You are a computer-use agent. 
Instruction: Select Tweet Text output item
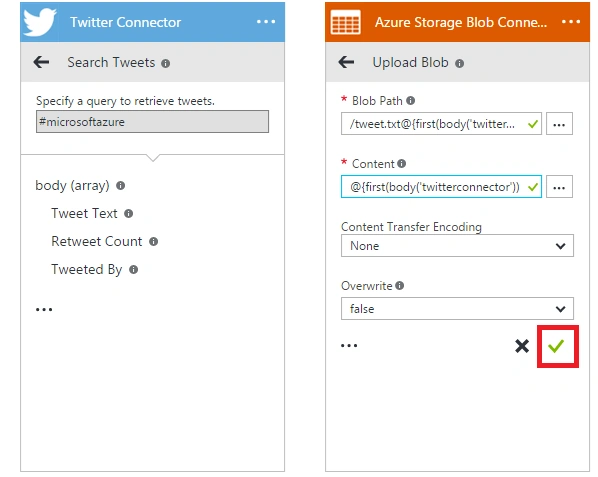pyautogui.click(x=84, y=213)
